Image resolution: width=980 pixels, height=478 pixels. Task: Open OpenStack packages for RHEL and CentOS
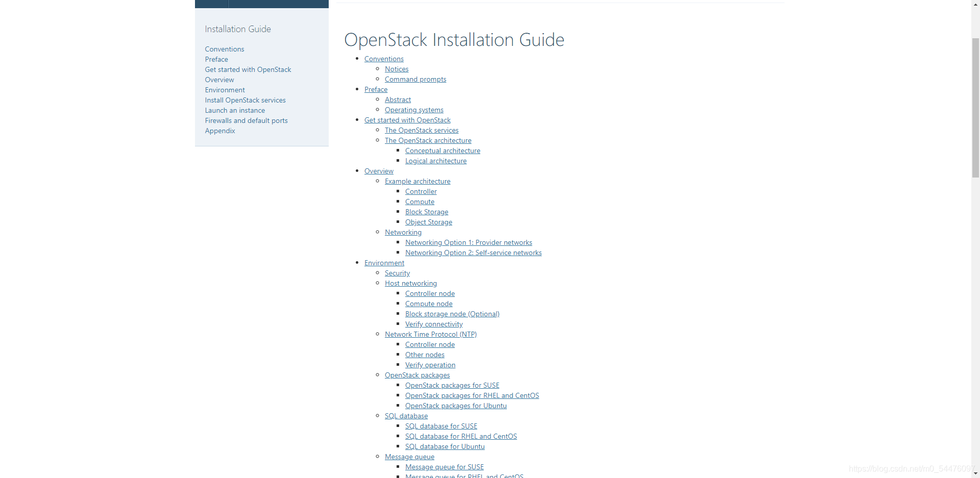[472, 396]
